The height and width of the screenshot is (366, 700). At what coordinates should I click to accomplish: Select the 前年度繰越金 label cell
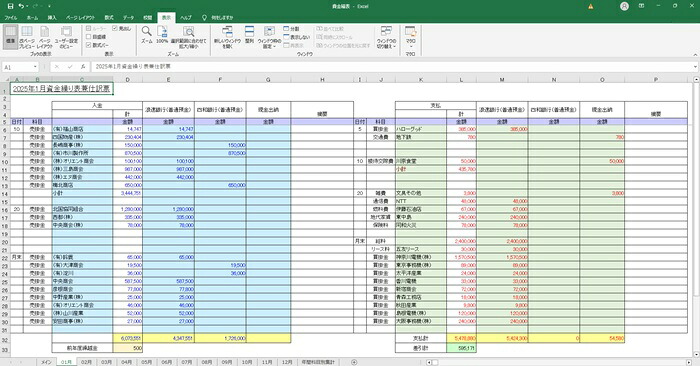click(x=82, y=348)
